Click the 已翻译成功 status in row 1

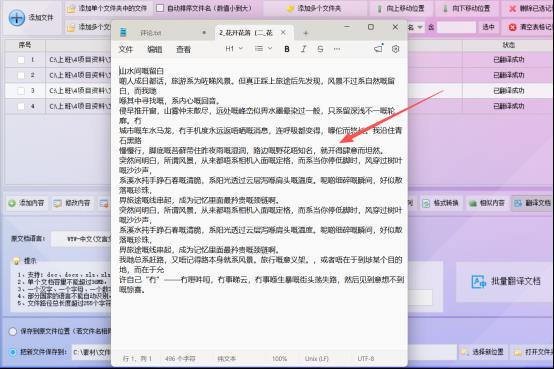509,60
